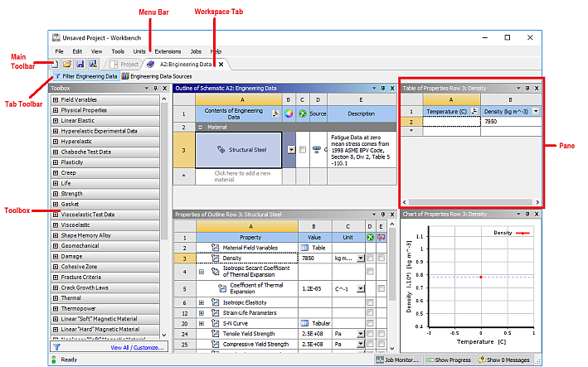Pin the Chart of Properties pane
The image size is (588, 367).
coord(527,215)
